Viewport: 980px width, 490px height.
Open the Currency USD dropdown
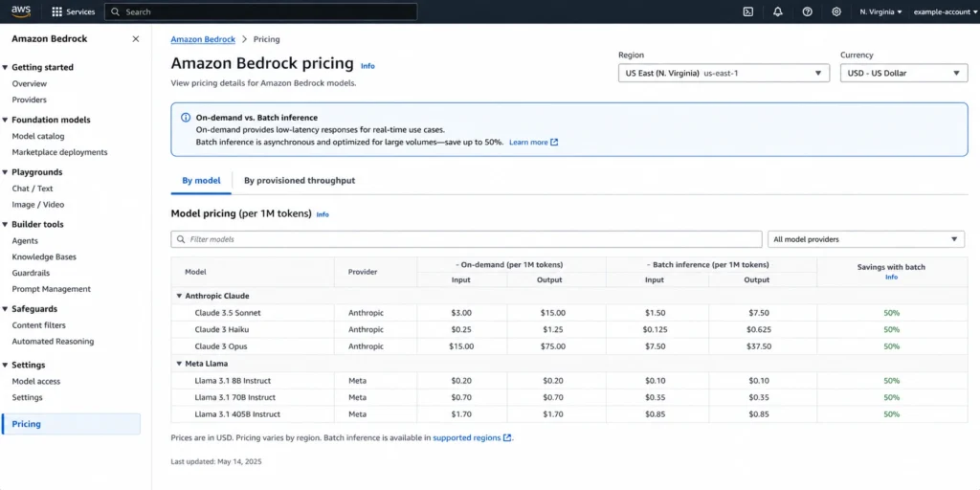point(903,73)
